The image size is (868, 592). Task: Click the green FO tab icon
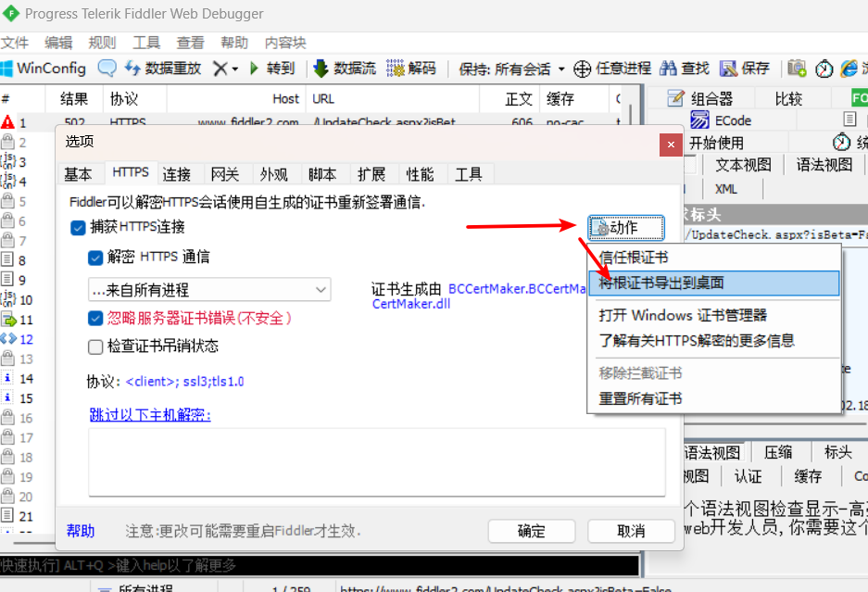860,98
